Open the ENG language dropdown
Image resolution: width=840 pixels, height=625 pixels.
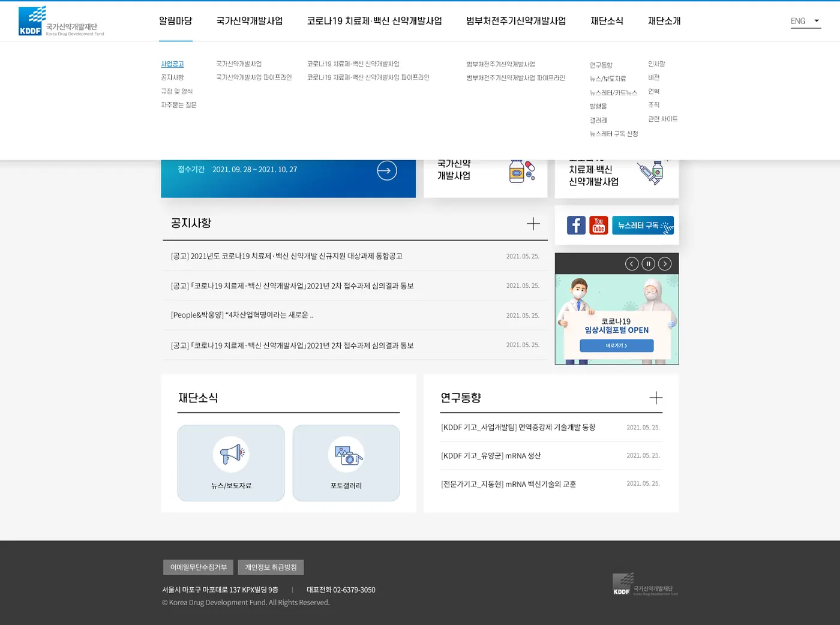[x=805, y=21]
